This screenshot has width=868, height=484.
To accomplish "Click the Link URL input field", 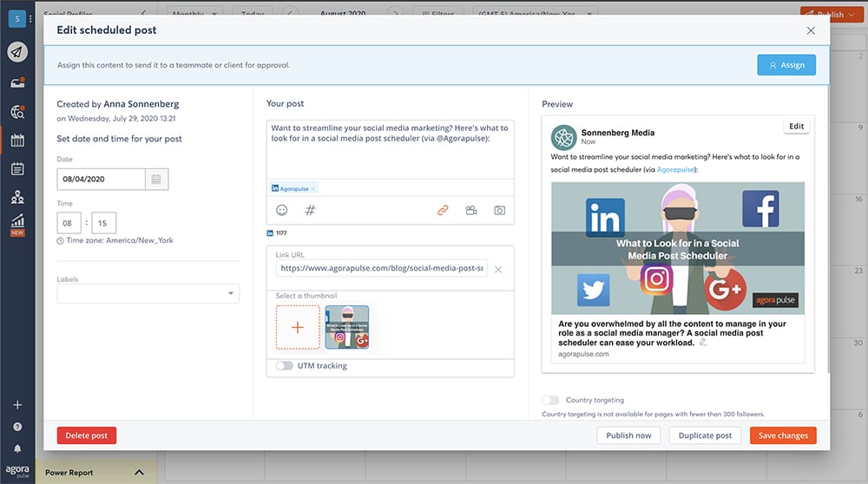I will click(x=382, y=269).
